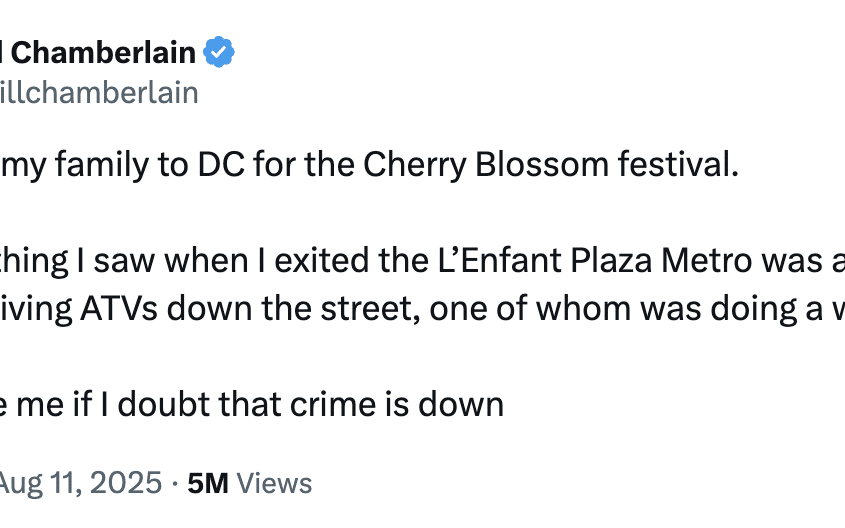This screenshot has width=845, height=528.
Task: Click the dot separator before 5M
Action: point(175,483)
